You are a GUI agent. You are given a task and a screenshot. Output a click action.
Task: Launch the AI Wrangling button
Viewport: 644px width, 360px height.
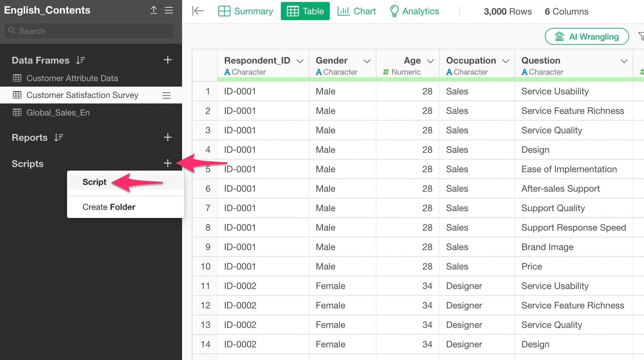pyautogui.click(x=587, y=36)
